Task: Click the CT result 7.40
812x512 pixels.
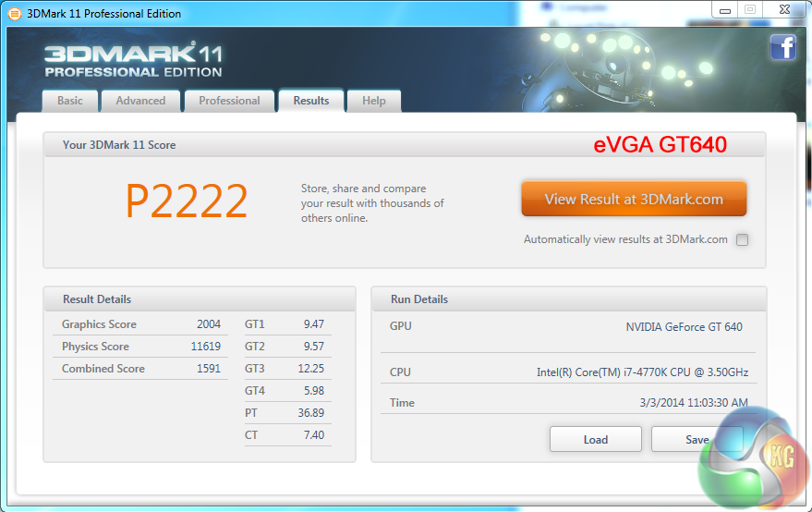Action: (x=314, y=435)
